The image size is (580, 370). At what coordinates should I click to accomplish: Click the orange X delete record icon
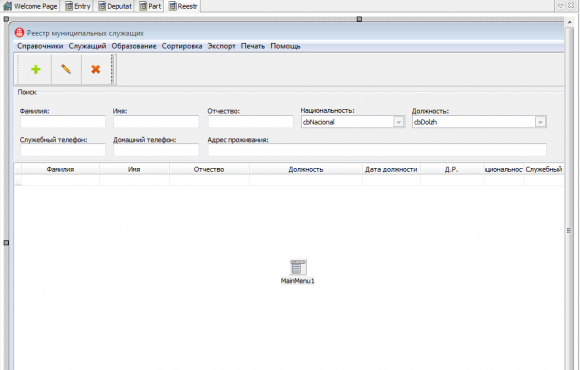coord(96,69)
